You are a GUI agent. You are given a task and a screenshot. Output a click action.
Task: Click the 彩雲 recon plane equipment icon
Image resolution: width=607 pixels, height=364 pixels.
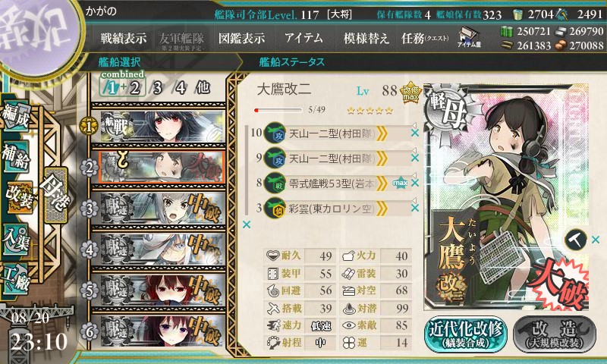[275, 209]
